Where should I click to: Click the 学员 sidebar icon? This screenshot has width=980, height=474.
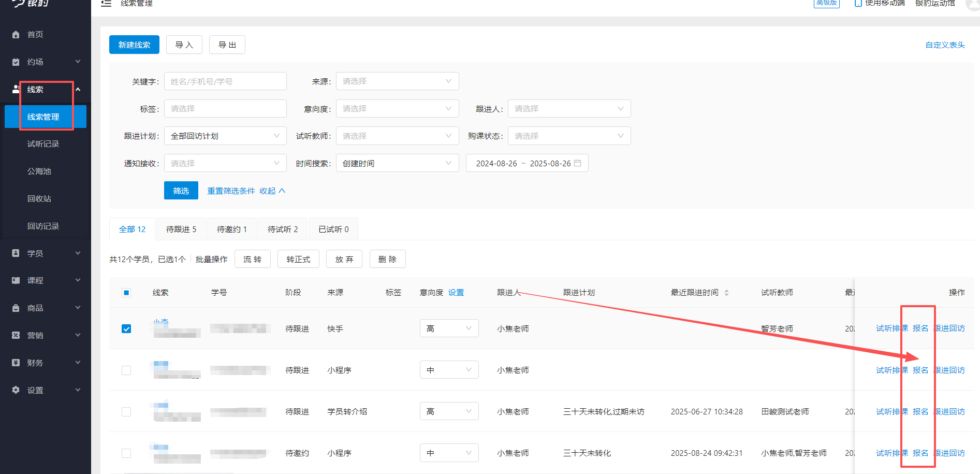[x=15, y=253]
